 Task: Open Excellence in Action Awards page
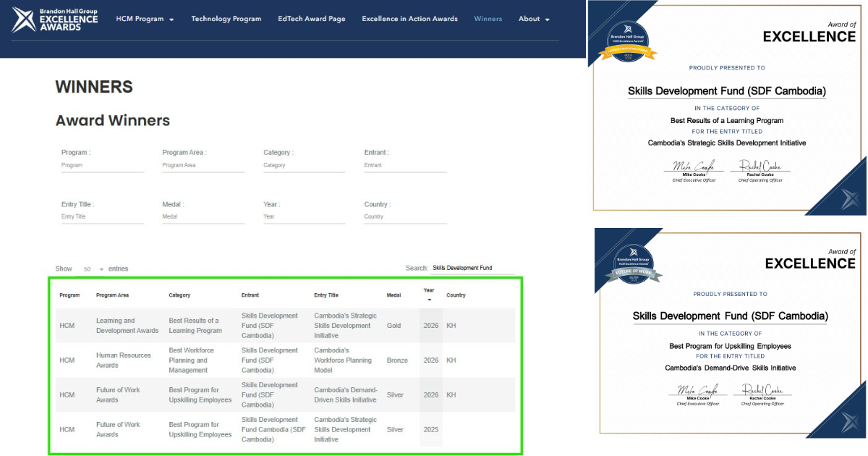[x=409, y=19]
